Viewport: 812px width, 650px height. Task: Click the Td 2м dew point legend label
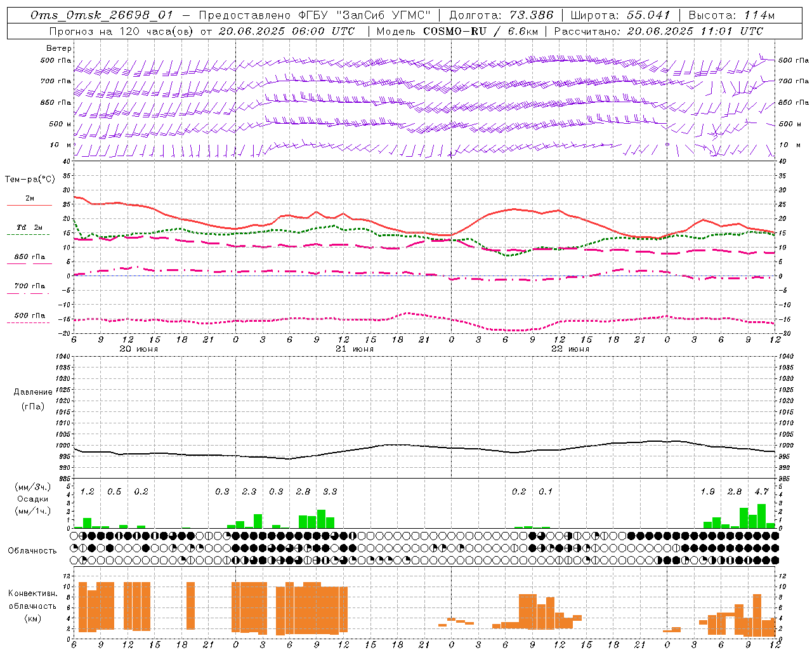tap(29, 227)
